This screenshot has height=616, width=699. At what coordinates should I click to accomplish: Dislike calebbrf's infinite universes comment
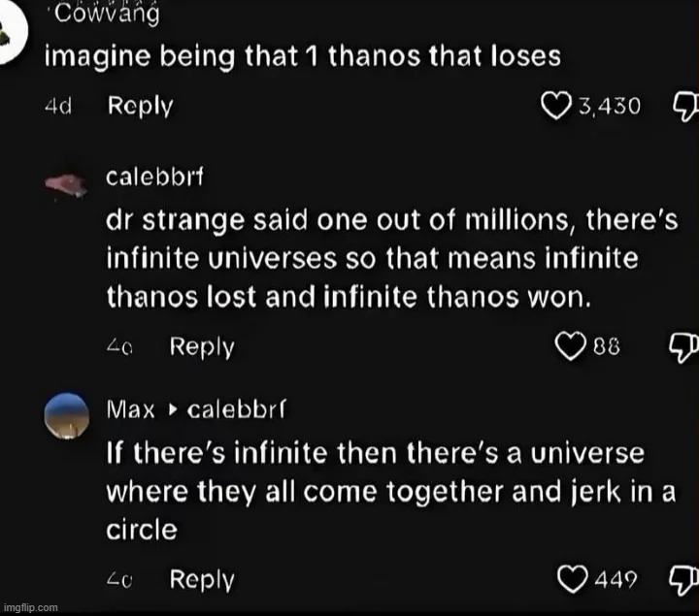tap(684, 345)
